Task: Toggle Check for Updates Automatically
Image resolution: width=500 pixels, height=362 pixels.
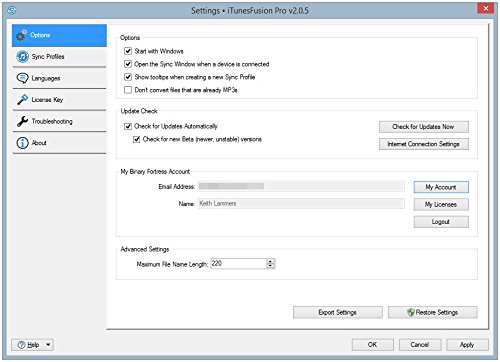Action: pyautogui.click(x=128, y=126)
